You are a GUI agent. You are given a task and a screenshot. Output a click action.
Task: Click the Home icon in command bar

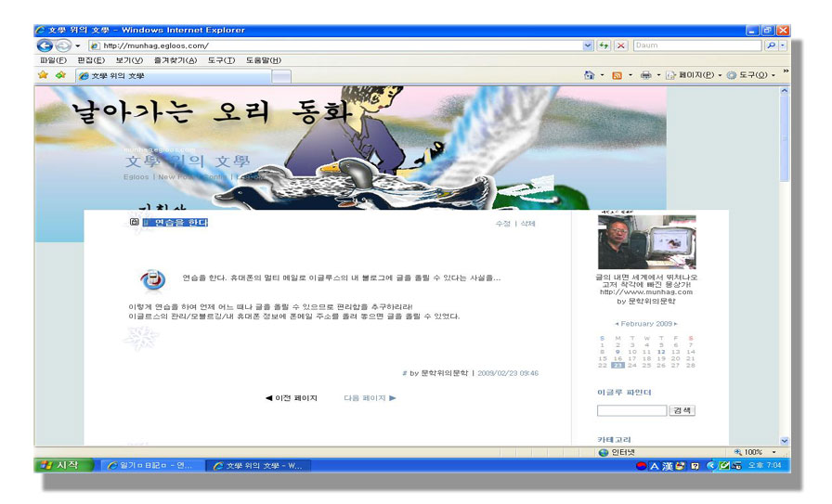pyautogui.click(x=589, y=75)
